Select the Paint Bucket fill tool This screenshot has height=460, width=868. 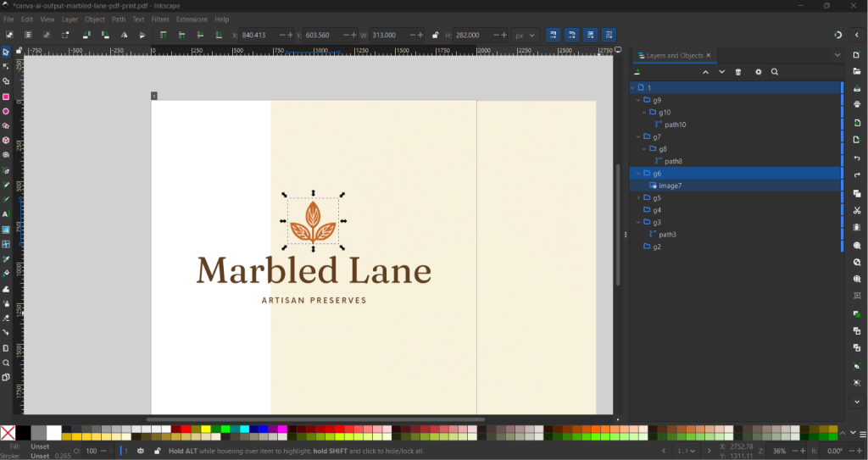[x=6, y=274]
